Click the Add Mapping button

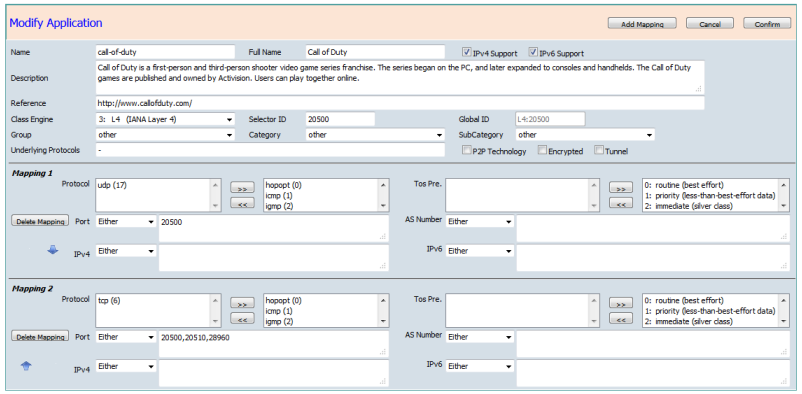click(x=642, y=24)
